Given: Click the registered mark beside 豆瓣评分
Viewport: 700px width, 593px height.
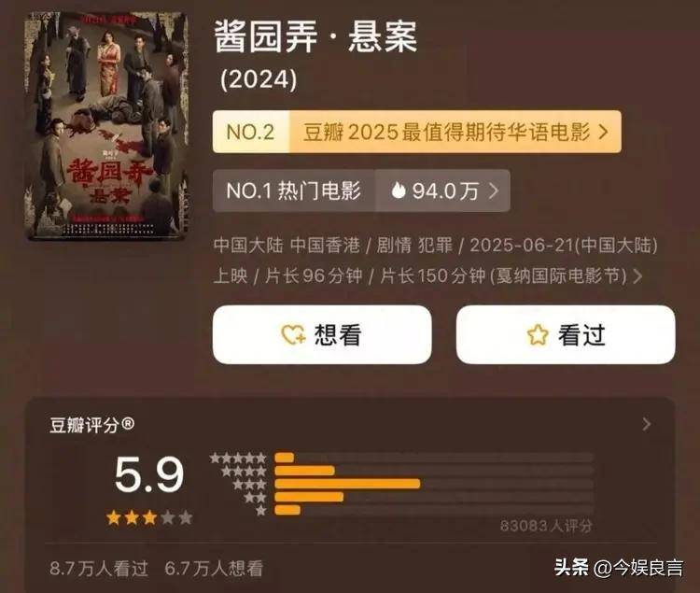Looking at the screenshot, I should pyautogui.click(x=128, y=422).
